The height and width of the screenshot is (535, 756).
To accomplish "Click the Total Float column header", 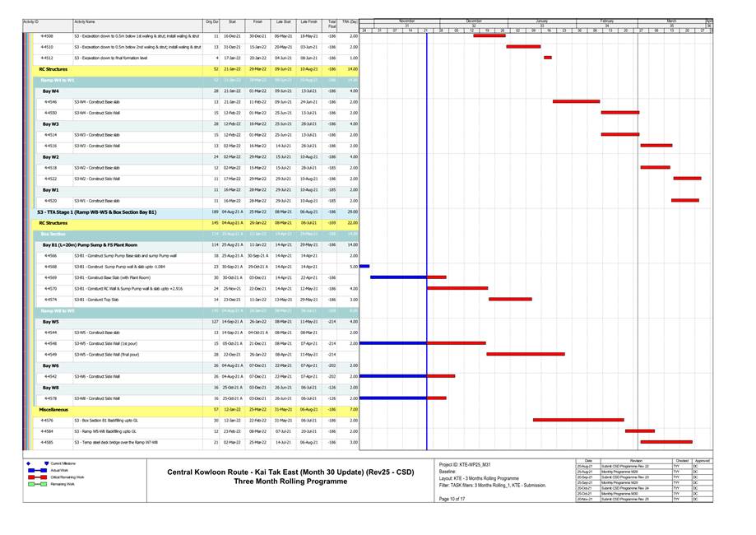I will (332, 24).
